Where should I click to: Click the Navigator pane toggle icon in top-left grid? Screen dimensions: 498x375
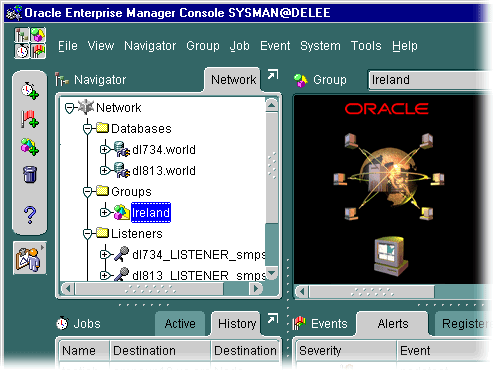click(22, 35)
